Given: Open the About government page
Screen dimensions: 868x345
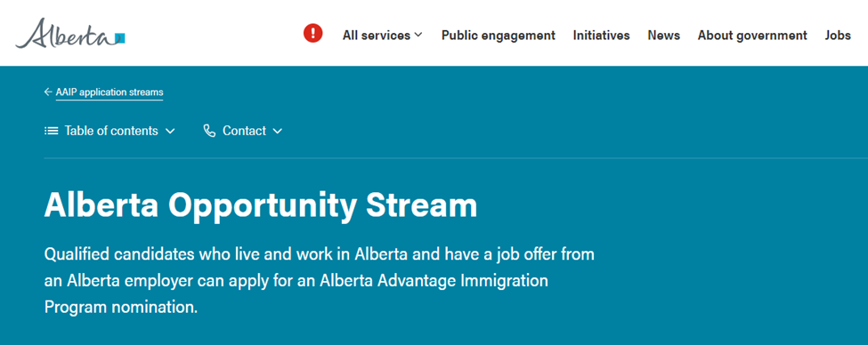Looking at the screenshot, I should click(x=752, y=36).
